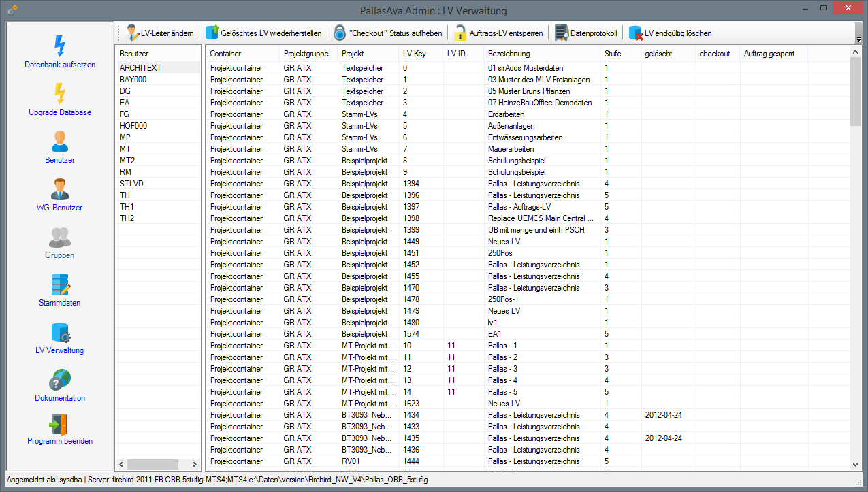Open the Datenprotokoll log
The width and height of the screenshot is (868, 492).
click(586, 33)
